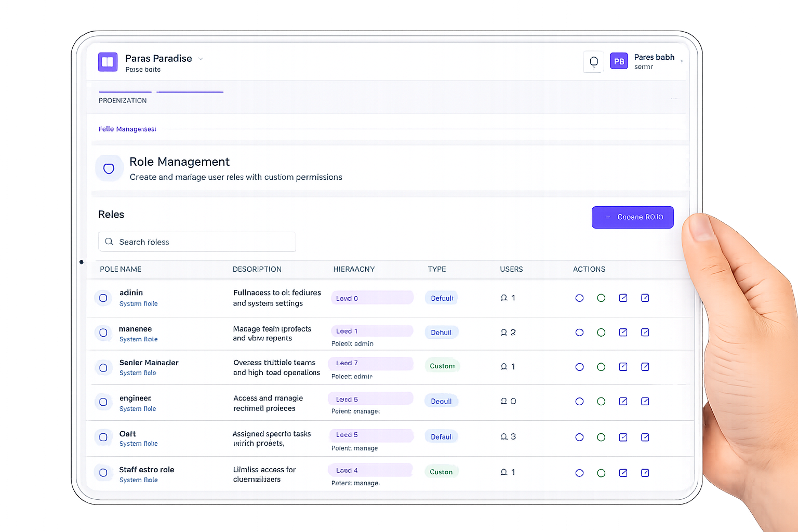Click the green circle action in Oaft row
The width and height of the screenshot is (798, 532).
coord(601,437)
